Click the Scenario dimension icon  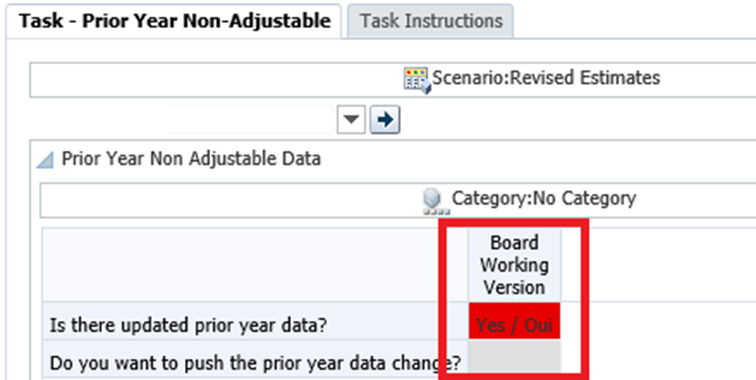[417, 80]
